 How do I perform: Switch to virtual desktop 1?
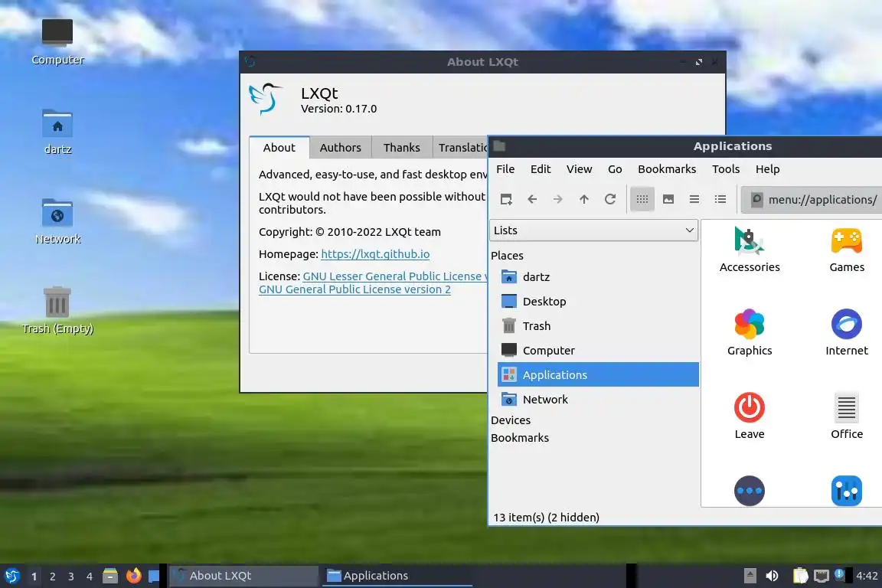click(x=34, y=577)
